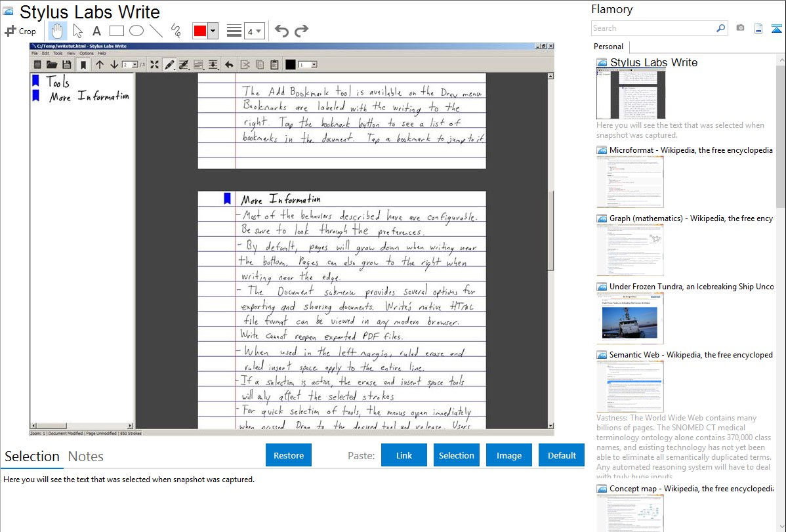Open the File menu in Write

(x=35, y=53)
